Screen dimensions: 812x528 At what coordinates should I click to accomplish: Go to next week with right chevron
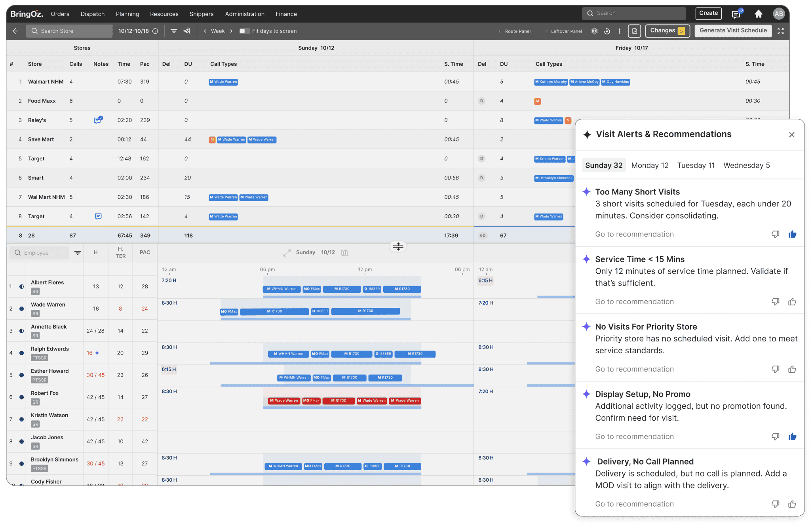(231, 31)
